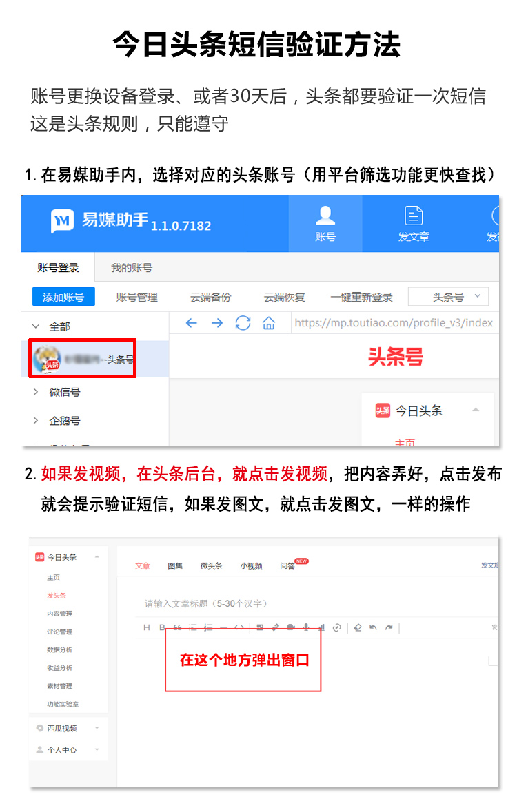Click the circular link icon in editor toolbar
This screenshot has width=517, height=812.
pos(336,627)
